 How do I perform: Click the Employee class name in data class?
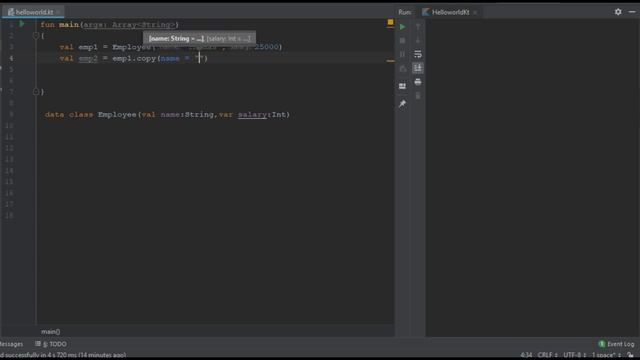(x=117, y=115)
